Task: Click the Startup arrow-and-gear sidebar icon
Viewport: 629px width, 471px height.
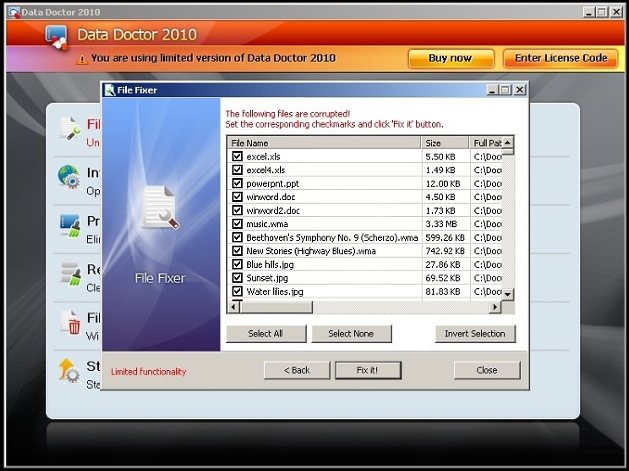Action: point(70,370)
